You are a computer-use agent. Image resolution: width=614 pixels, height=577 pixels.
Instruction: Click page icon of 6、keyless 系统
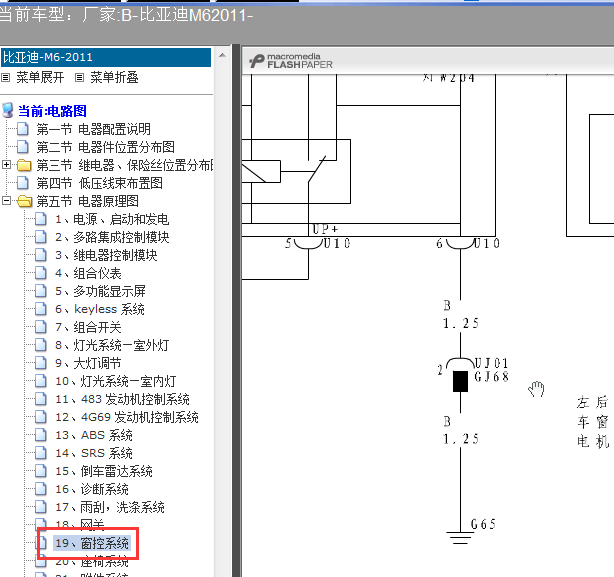41,309
